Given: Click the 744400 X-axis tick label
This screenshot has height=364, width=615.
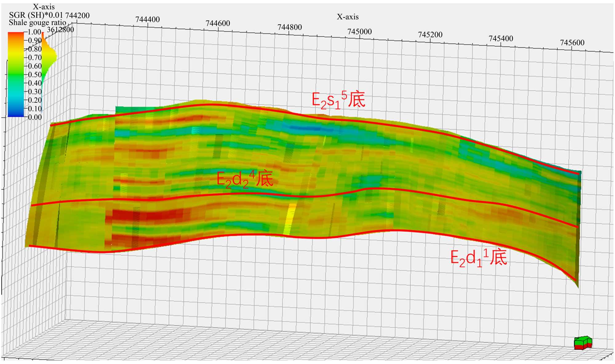Looking at the screenshot, I should pos(147,19).
